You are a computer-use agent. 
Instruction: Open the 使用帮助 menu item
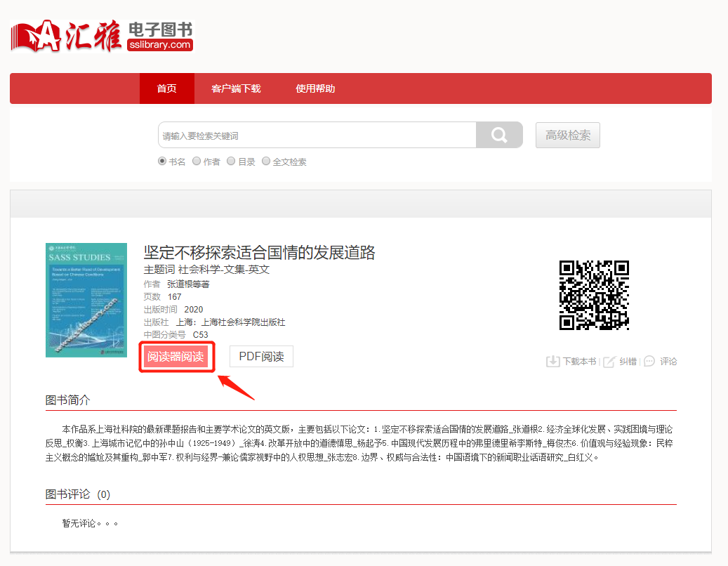pyautogui.click(x=315, y=88)
